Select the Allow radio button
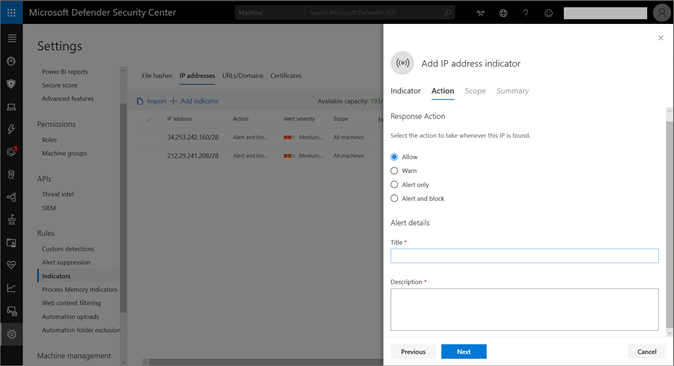The image size is (674, 366). tap(394, 157)
